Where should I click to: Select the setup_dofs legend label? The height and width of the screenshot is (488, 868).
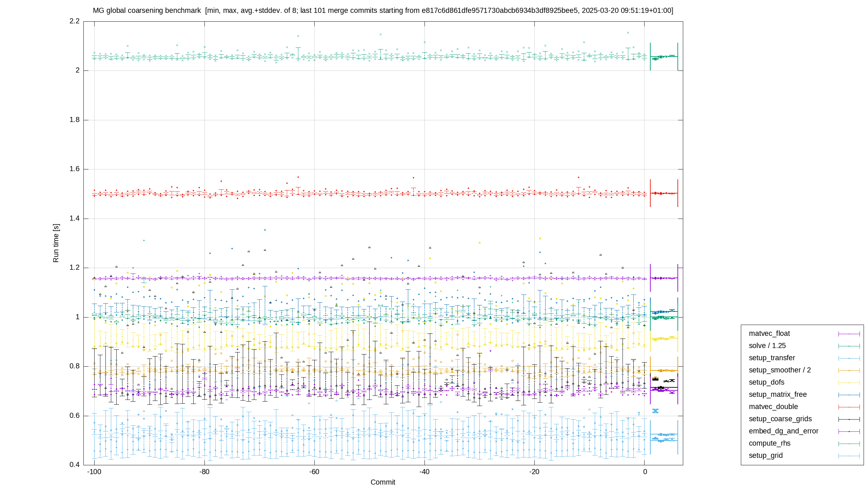pos(767,382)
